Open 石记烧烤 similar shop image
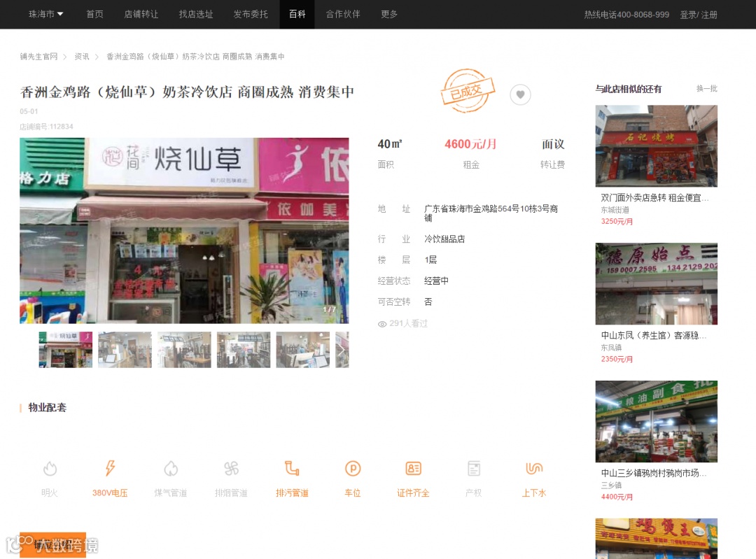The height and width of the screenshot is (559, 756). 656,146
